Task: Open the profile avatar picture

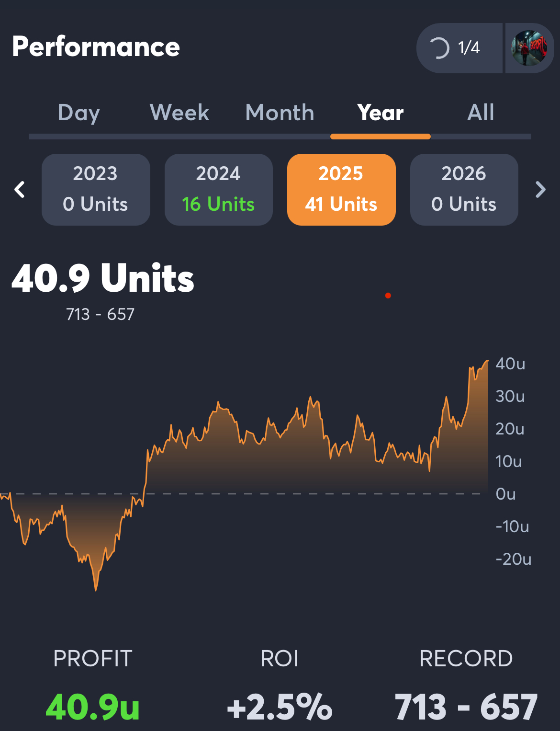Action: coord(529,48)
